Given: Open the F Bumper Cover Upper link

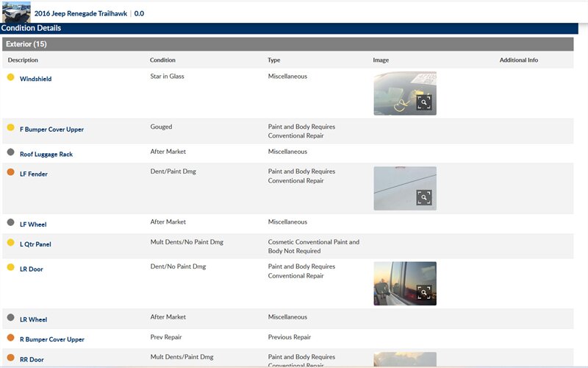Looking at the screenshot, I should pos(51,130).
